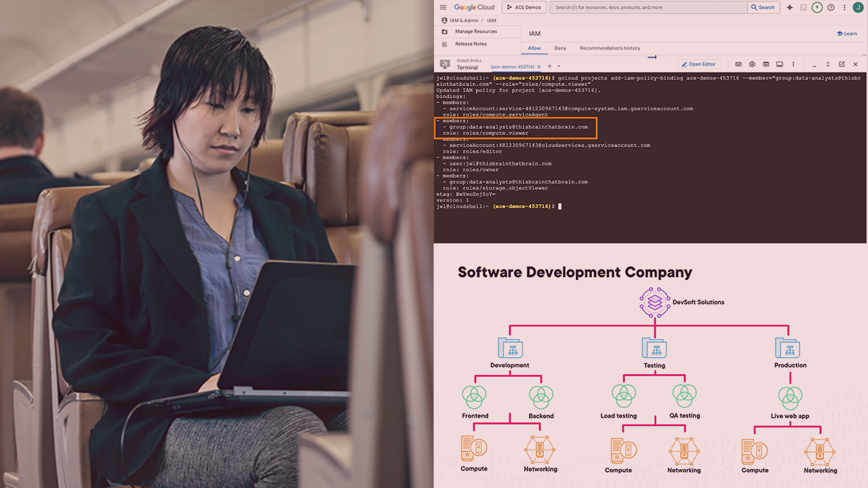
Task: Activate Cloud Shell icon in top bar
Action: [804, 7]
